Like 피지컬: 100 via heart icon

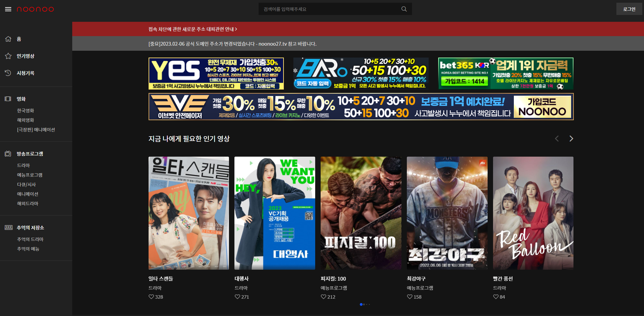click(x=324, y=297)
